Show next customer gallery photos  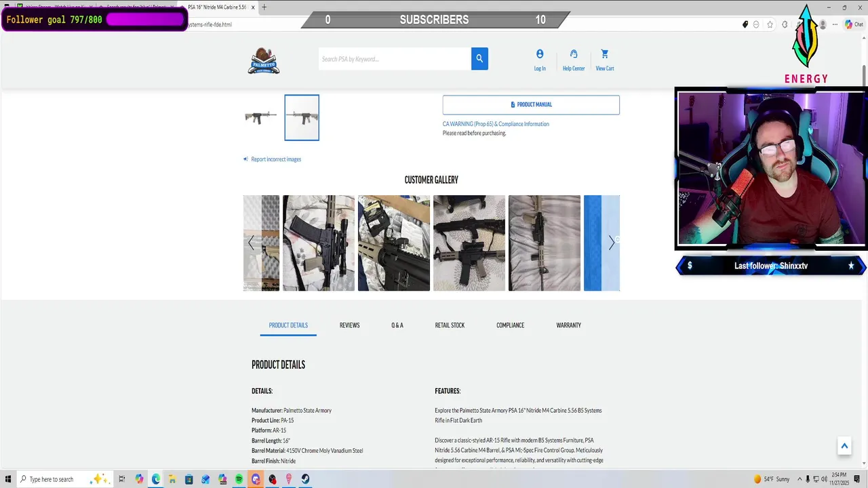611,243
